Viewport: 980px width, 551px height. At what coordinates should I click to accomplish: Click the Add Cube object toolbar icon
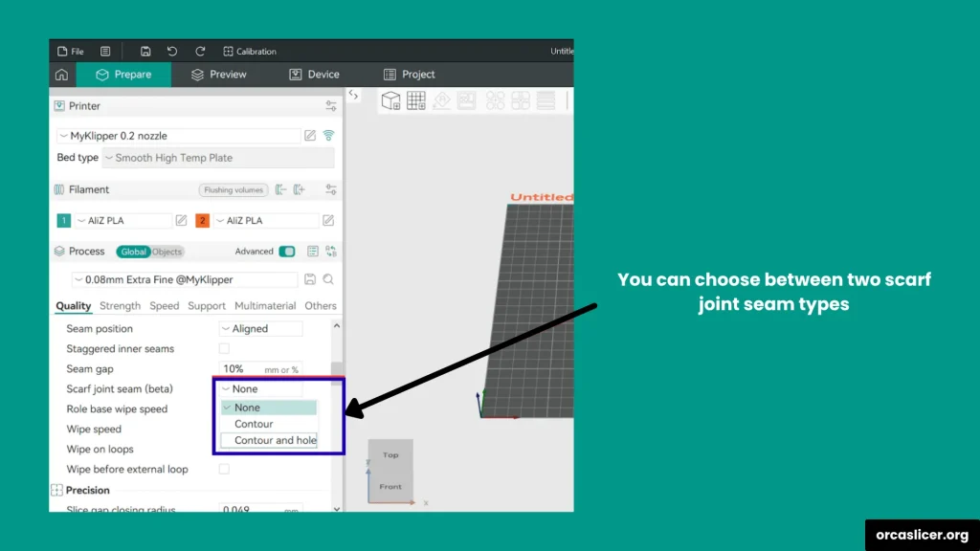pos(390,100)
